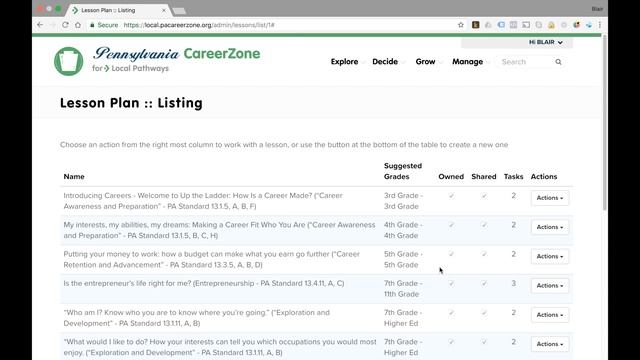
Task: Click the Pennsylvania CareerZone title link
Action: 176,53
